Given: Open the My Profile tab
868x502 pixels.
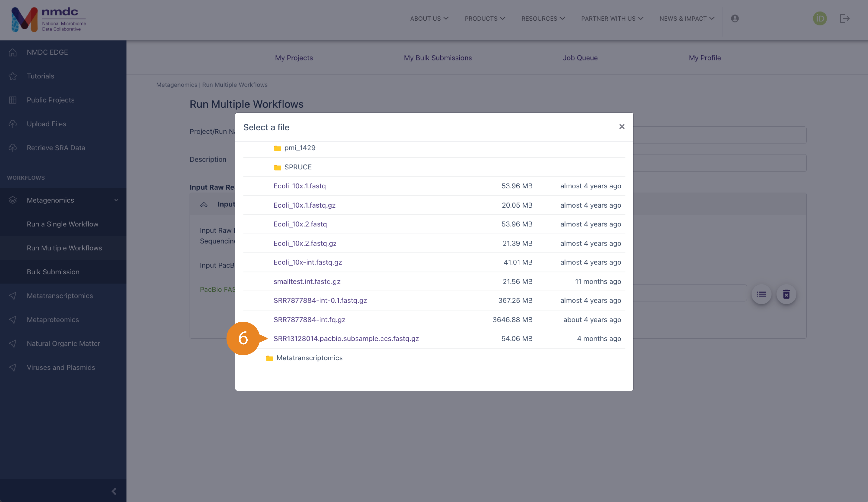Looking at the screenshot, I should (704, 58).
